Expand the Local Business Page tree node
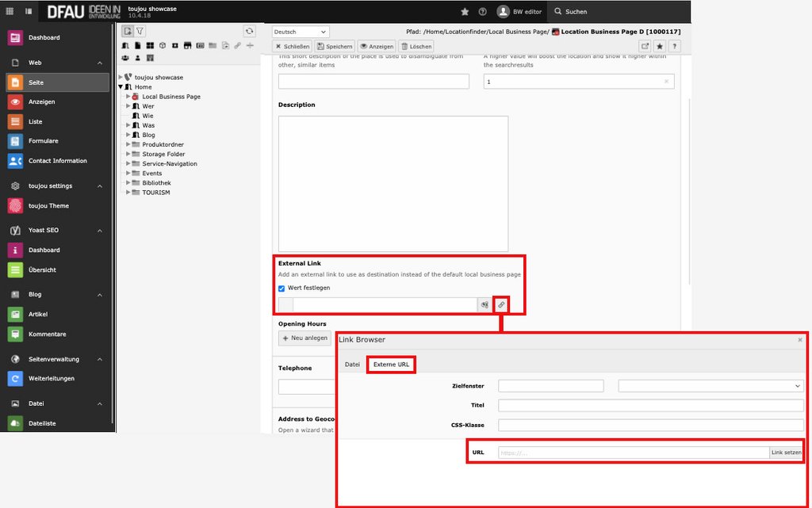Screen dimensions: 812x508 [x=128, y=97]
